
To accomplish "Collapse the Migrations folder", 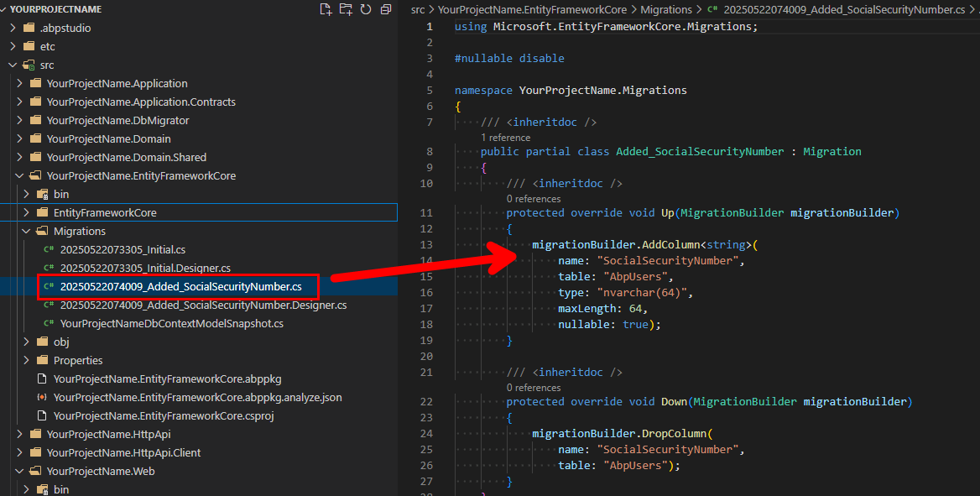I will click(x=80, y=231).
